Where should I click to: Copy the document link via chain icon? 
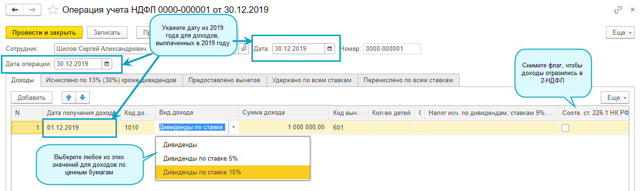618,10
